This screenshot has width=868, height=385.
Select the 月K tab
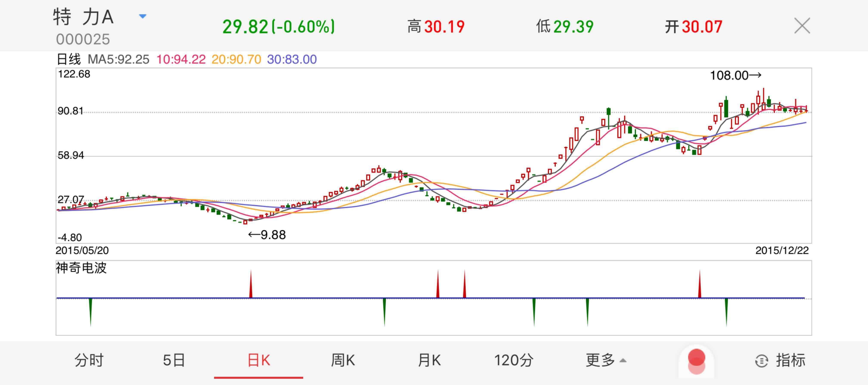click(x=429, y=360)
